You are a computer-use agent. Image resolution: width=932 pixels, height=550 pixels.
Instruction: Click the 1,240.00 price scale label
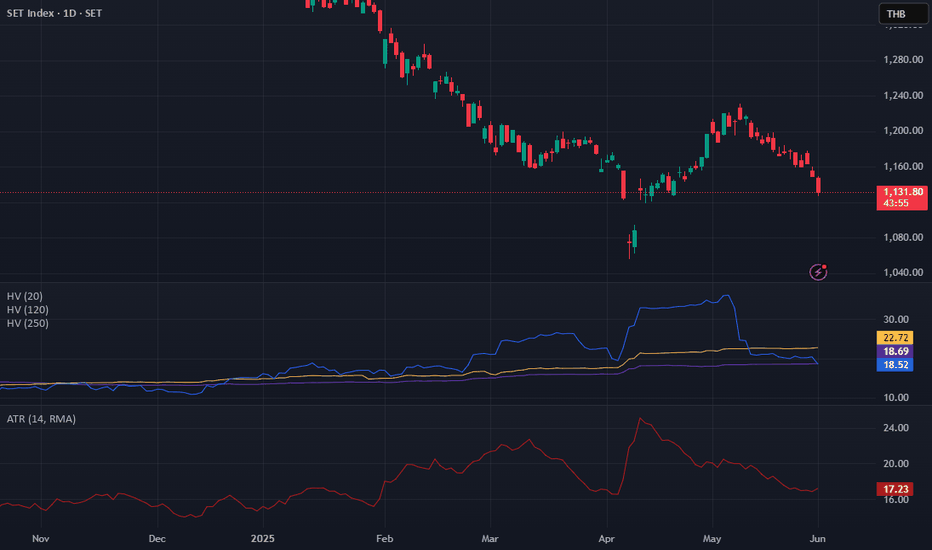903,95
